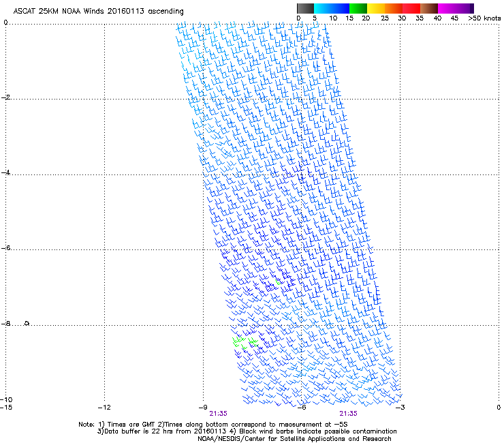Click the brown 35-40 knots color bar segment
Screen dimensions: 504x443
click(x=429, y=8)
